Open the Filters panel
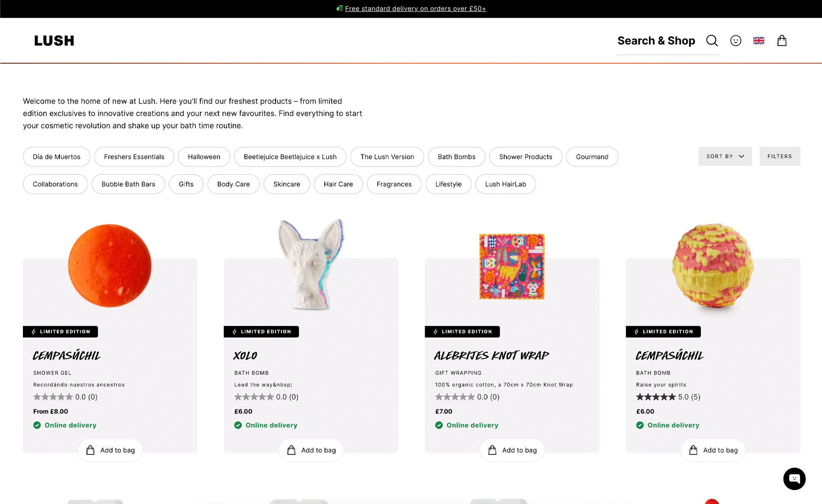 (780, 157)
